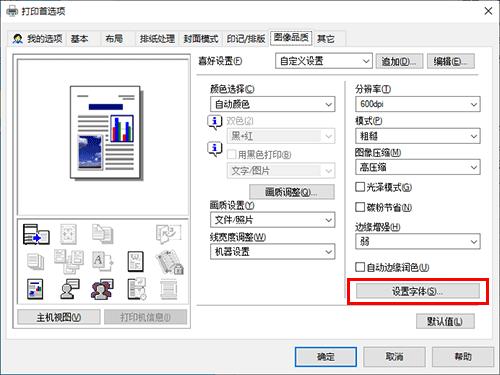Click the multi-user account track icon

pyautogui.click(x=102, y=289)
